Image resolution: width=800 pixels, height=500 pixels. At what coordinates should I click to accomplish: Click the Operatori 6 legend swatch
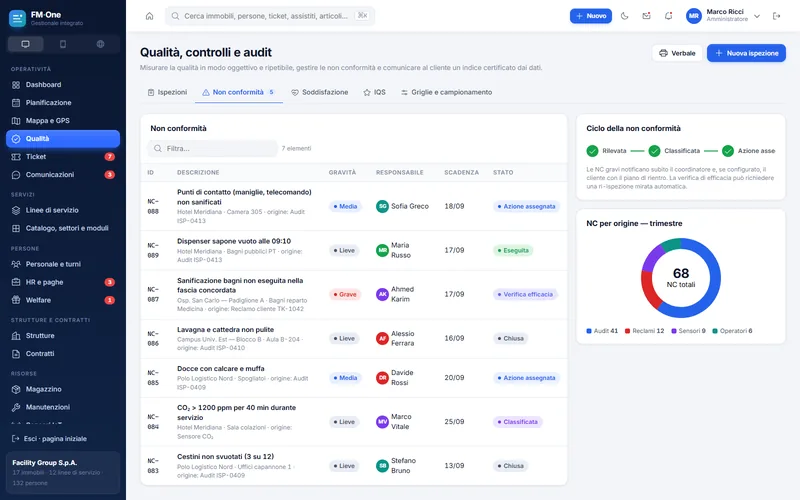pyautogui.click(x=715, y=331)
